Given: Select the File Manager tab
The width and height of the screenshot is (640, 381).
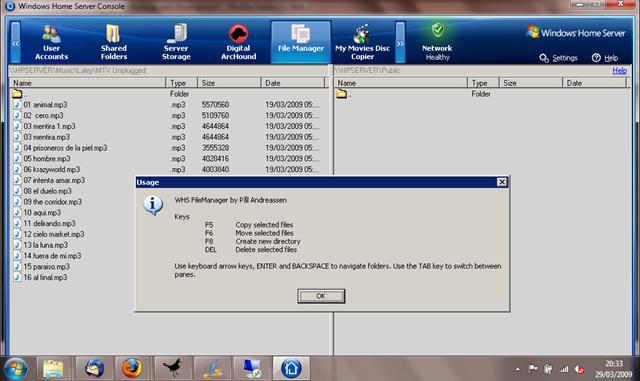Looking at the screenshot, I should coord(301,42).
